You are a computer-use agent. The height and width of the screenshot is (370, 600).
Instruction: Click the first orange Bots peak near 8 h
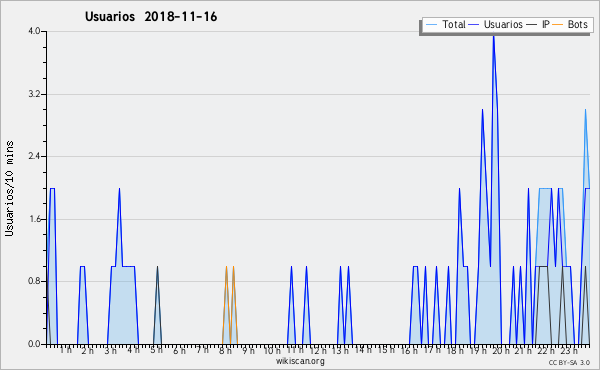tap(226, 267)
